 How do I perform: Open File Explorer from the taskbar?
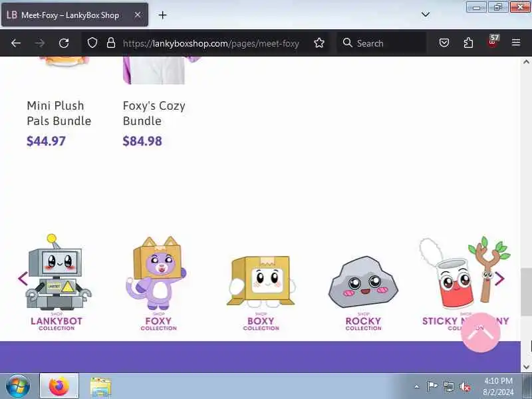(x=100, y=386)
